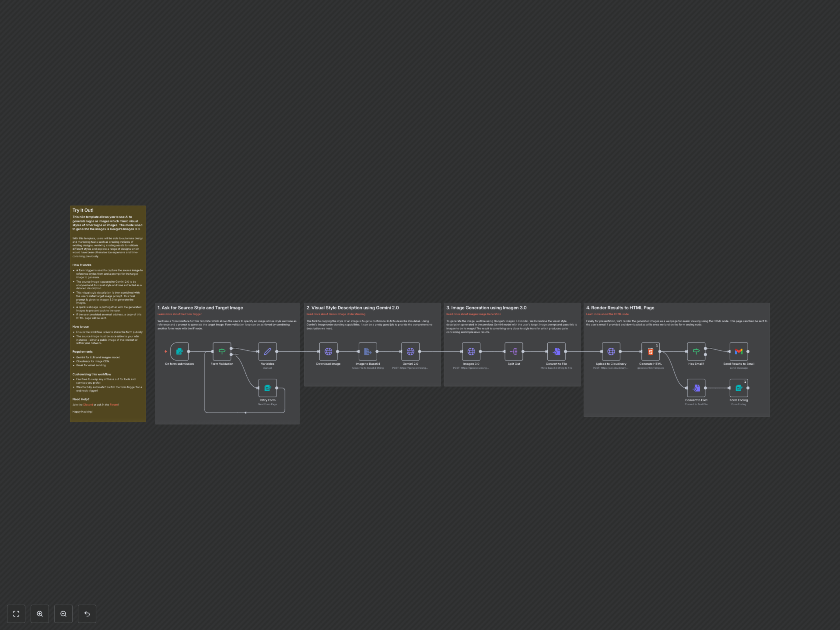Screen dimensions: 840x630
Task: Click the fullscreen icon in bottom toolbar
Action: click(x=16, y=613)
